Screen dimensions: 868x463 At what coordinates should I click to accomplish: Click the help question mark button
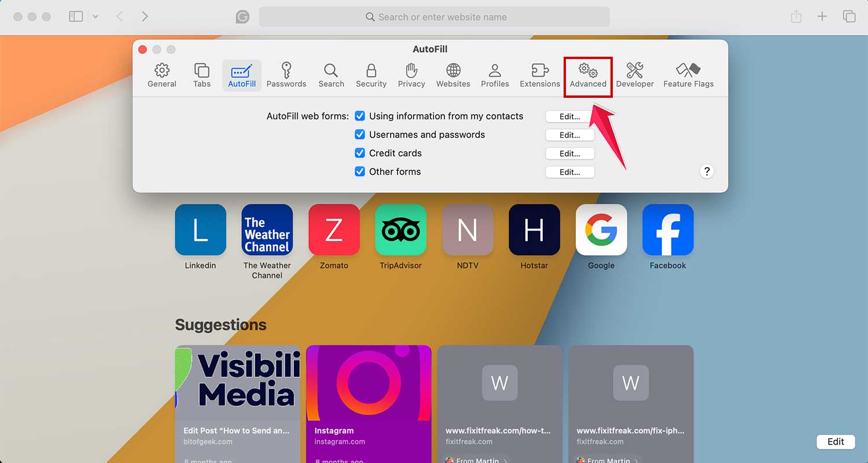(707, 171)
